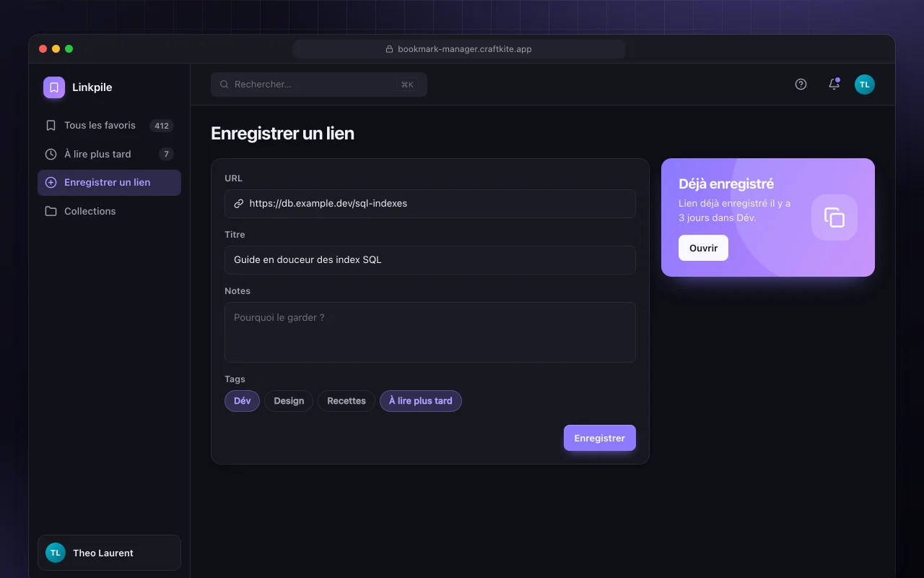Click the Titre input field

430,260
